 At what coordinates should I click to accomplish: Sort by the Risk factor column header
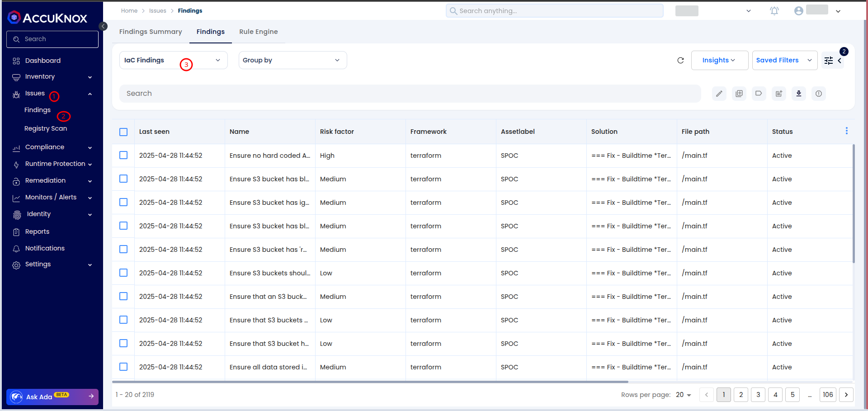pyautogui.click(x=337, y=132)
